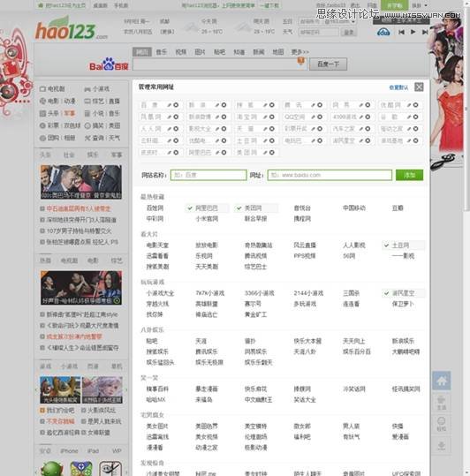Open the hao123 logo homepage
470x476 pixels.
point(72,29)
